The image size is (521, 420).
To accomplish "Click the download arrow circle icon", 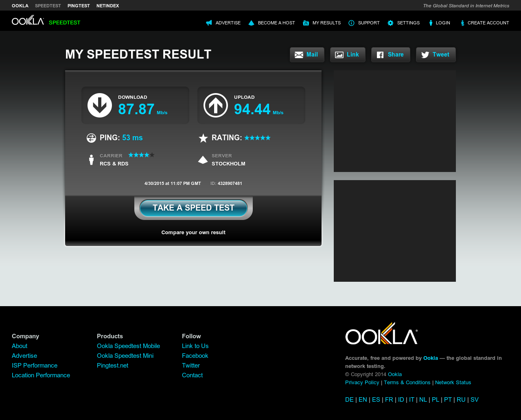I will (x=100, y=105).
